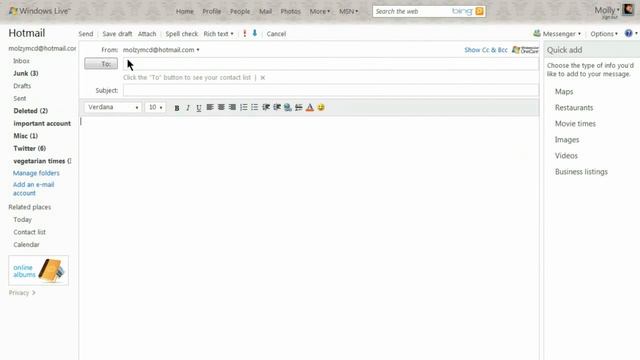Open the People page
This screenshot has height=360, width=640.
tap(240, 11)
